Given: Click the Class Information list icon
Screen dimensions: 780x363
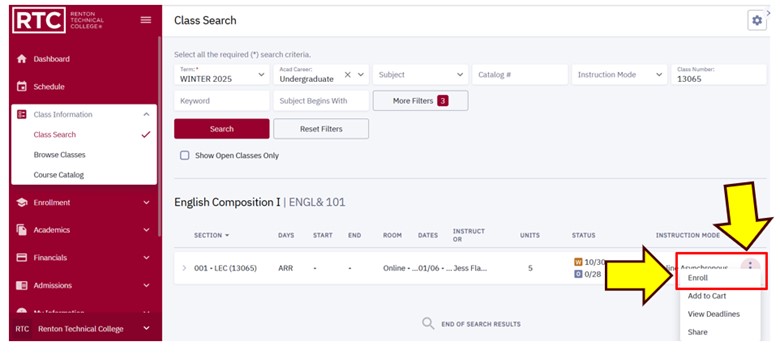Looking at the screenshot, I should coord(21,114).
